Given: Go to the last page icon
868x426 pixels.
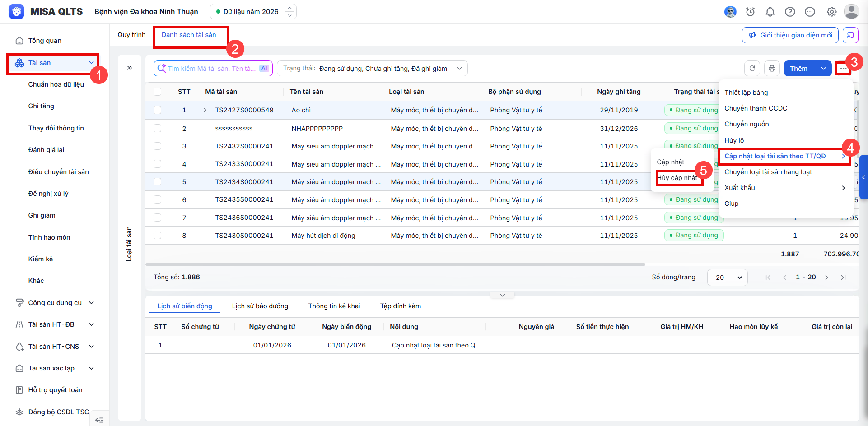Looking at the screenshot, I should [843, 278].
